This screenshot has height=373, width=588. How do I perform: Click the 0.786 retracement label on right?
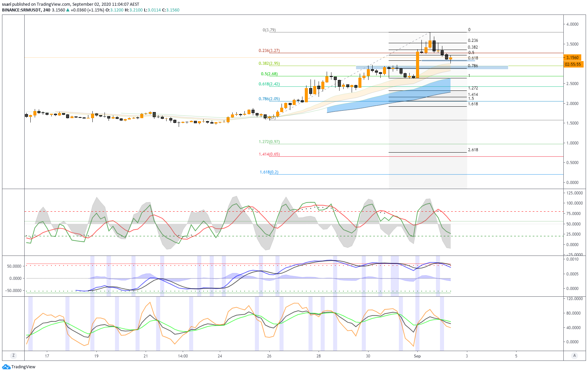473,66
